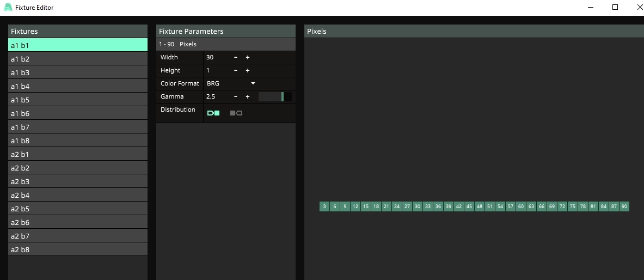Select reverse pixel distribution icon
Viewport: 644px width, 280px height.
(236, 113)
